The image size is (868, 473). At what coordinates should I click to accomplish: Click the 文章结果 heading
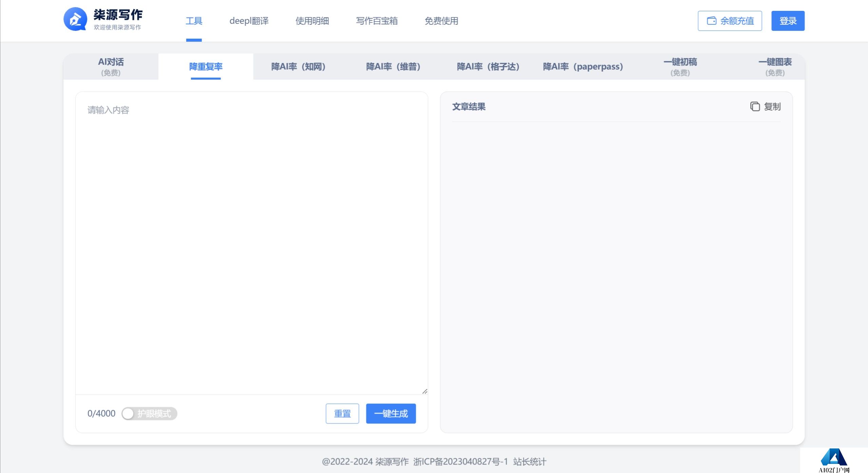[x=469, y=107]
